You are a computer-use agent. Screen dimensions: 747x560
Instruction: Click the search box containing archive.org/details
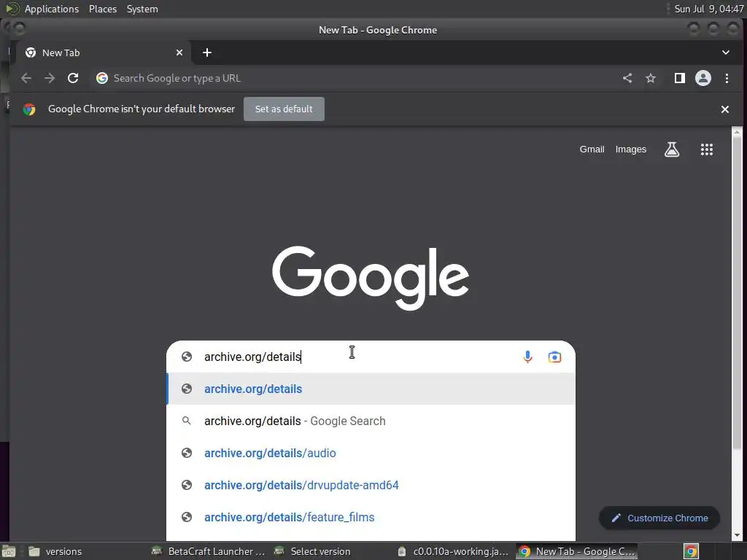click(371, 357)
